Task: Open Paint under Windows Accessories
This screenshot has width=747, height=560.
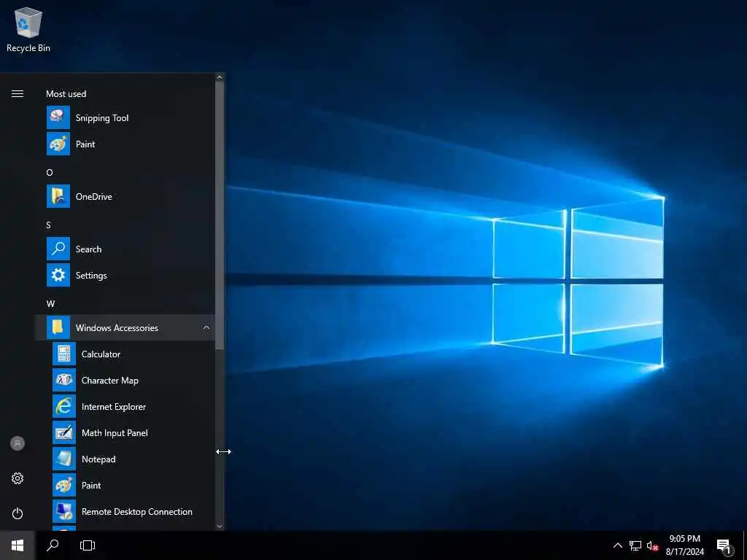Action: coord(125,485)
